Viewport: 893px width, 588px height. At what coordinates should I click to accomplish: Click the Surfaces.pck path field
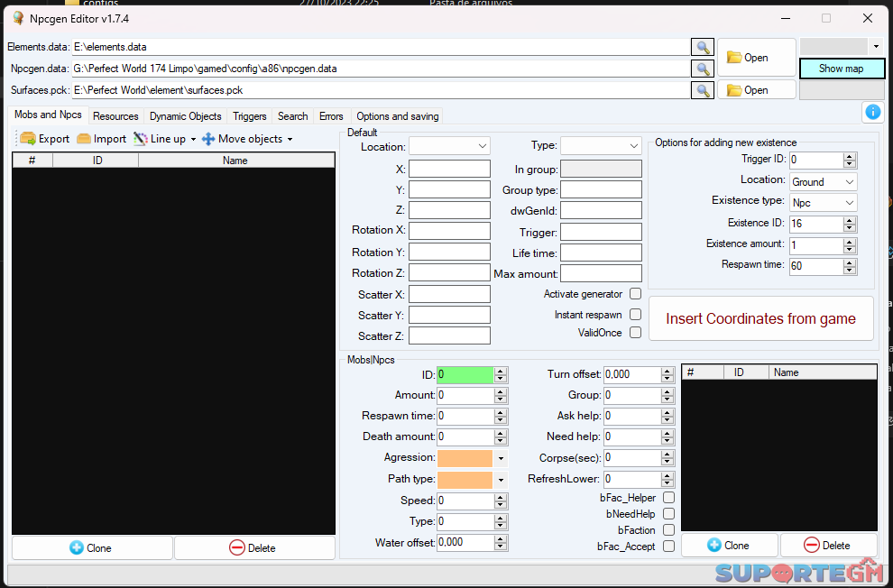(x=381, y=90)
